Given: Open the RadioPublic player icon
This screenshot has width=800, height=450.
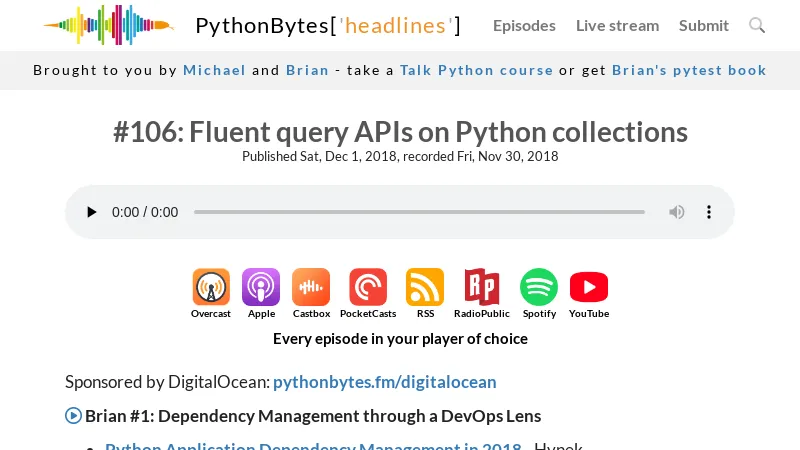Looking at the screenshot, I should click(481, 287).
